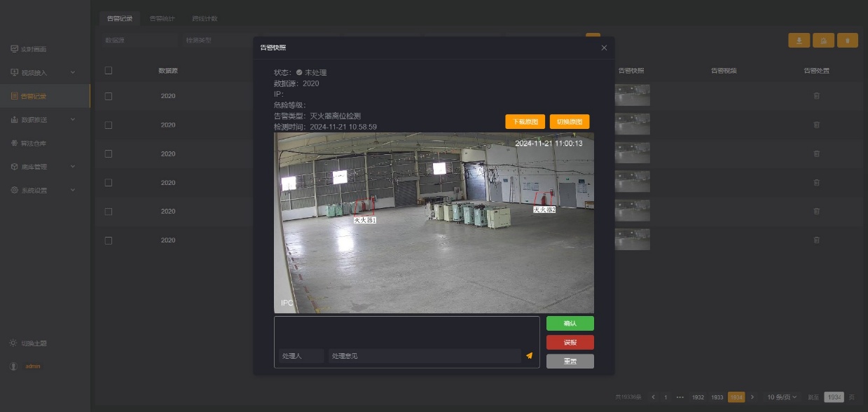Expand the 系统设置 chevron
This screenshot has width=868, height=412.
[73, 191]
